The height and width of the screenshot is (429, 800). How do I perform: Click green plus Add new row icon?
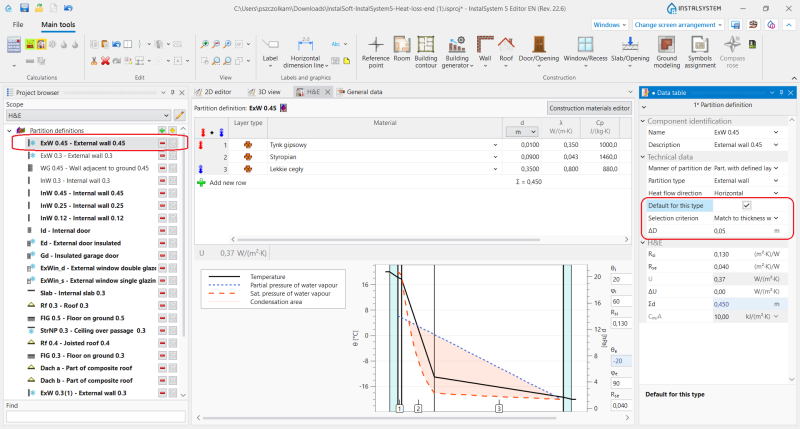[201, 183]
